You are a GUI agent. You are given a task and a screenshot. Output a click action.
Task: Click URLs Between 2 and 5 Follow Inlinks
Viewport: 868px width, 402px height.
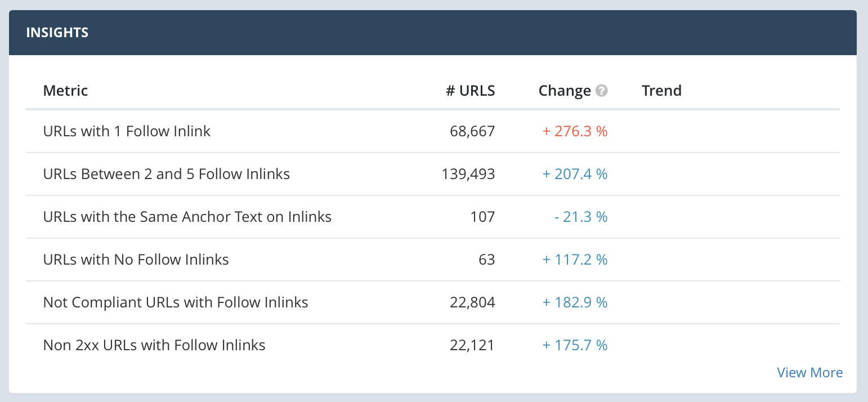[166, 174]
